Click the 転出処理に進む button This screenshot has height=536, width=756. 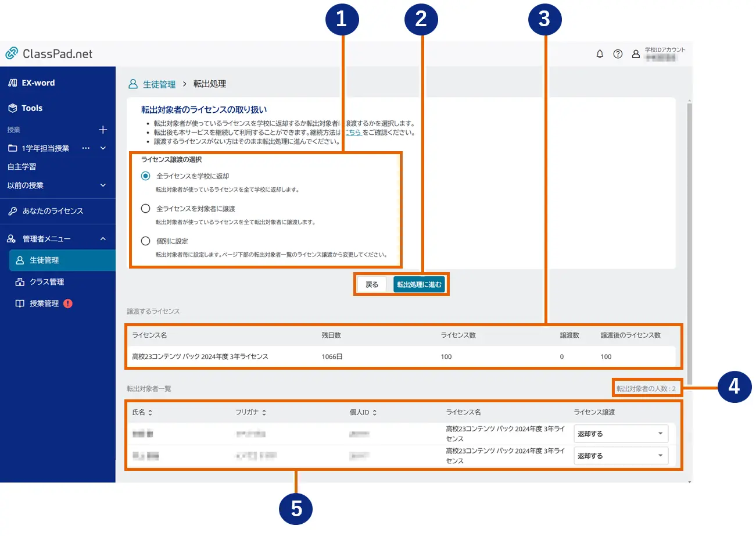tap(419, 284)
